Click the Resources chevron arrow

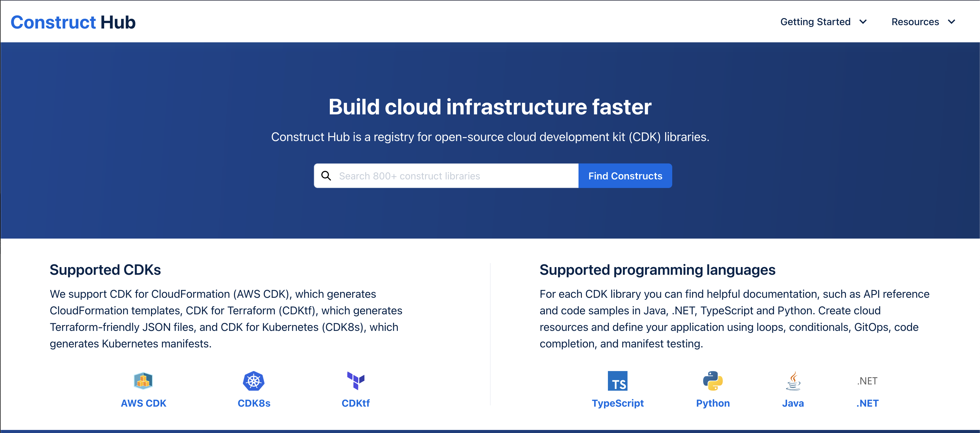tap(952, 22)
